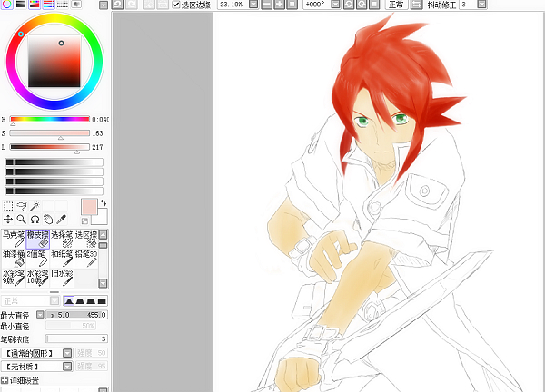This screenshot has height=392, width=545.
Task: Toggle the HSL slider panel icon
Action: (x=35, y=5)
